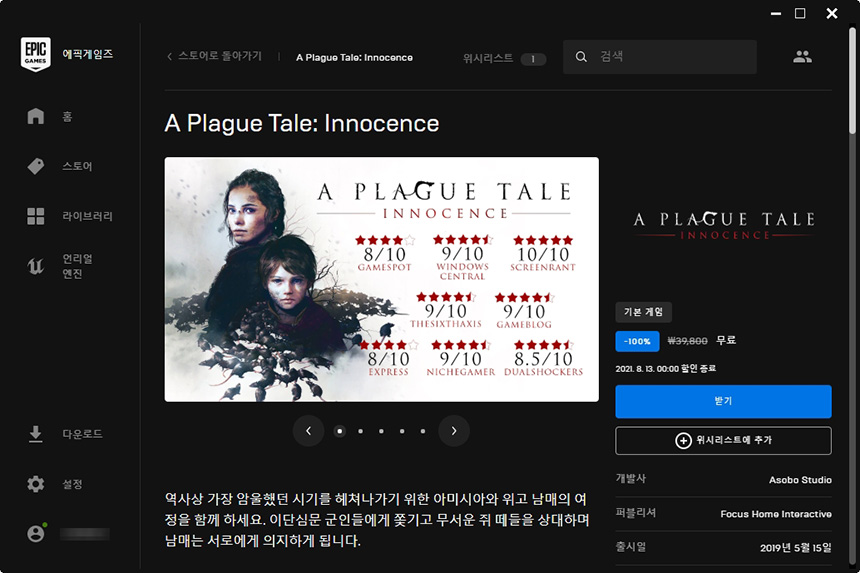The height and width of the screenshot is (573, 860).
Task: Minimize the Epic Games launcher window
Action: coord(776,13)
